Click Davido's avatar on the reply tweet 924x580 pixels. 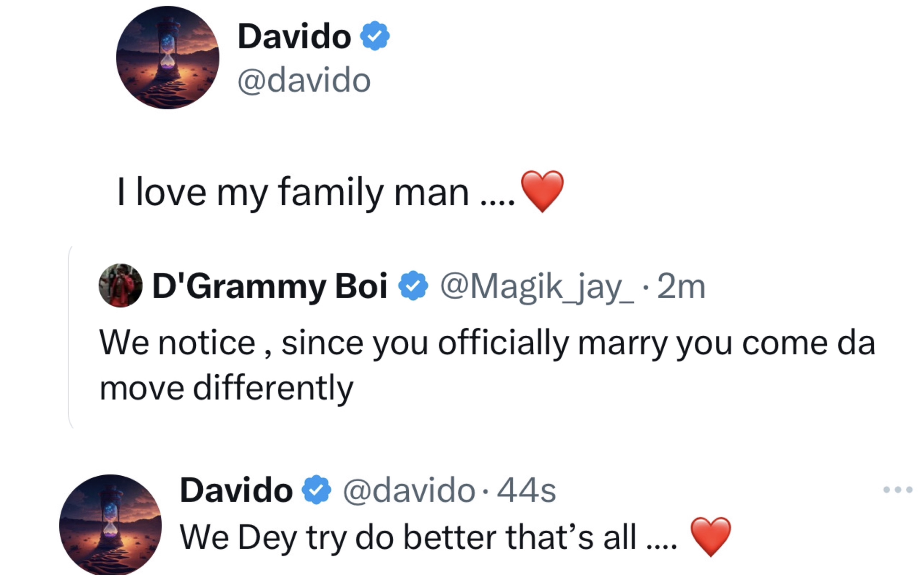click(110, 525)
